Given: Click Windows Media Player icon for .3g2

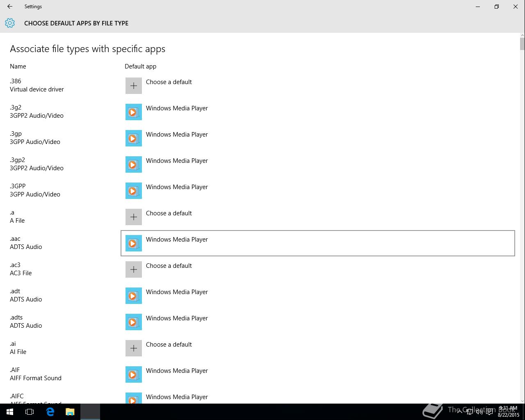Looking at the screenshot, I should click(x=134, y=112).
